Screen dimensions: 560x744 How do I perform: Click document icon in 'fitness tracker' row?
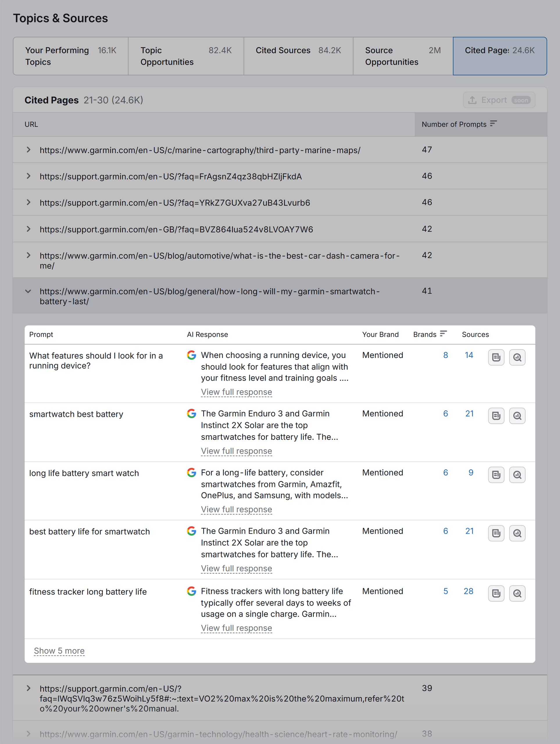pos(496,593)
